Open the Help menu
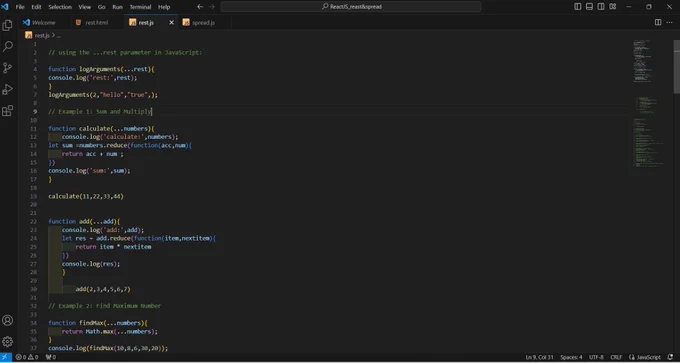Viewport: 680px width, 363px height. 164,7
